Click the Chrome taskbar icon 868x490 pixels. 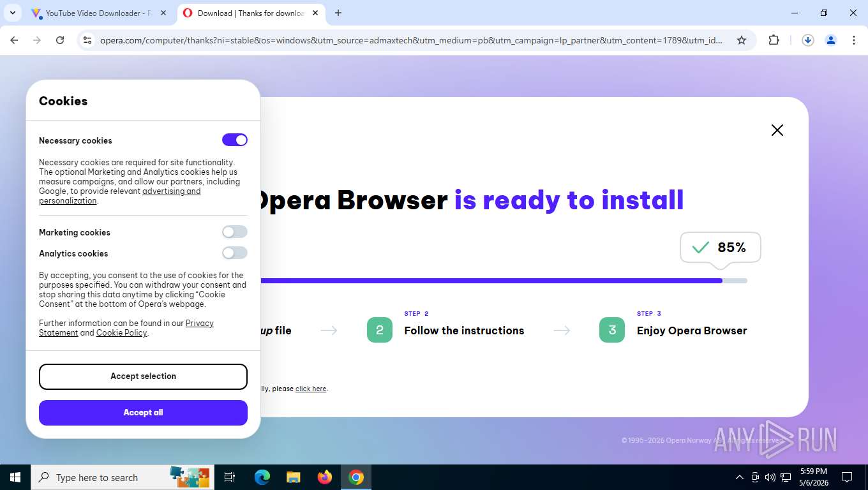356,477
